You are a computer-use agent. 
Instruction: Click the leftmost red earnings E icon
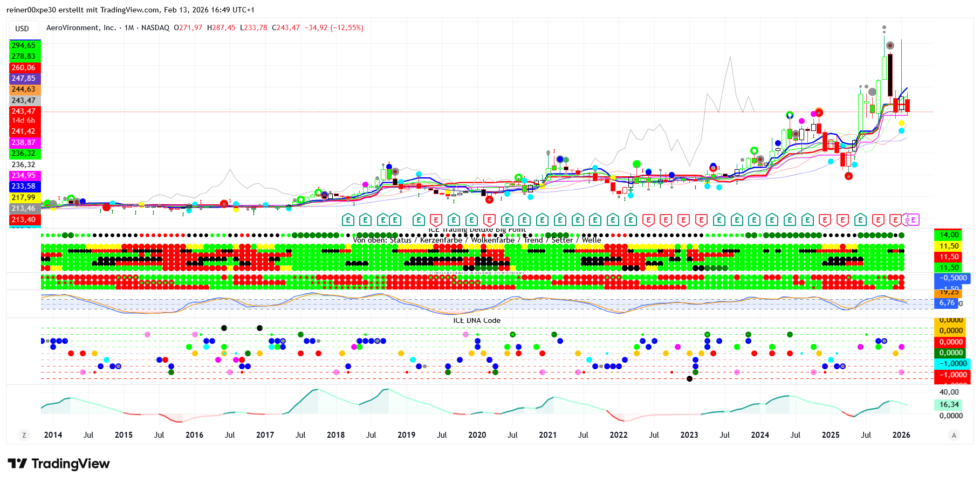click(x=436, y=220)
